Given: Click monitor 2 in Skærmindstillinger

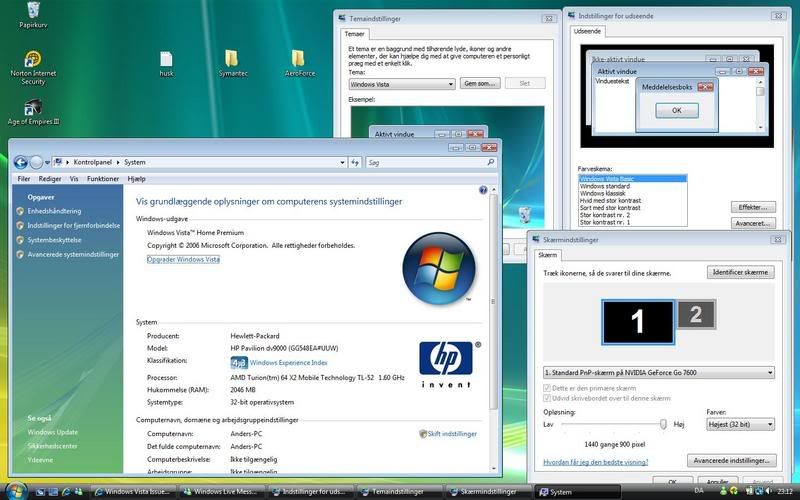Looking at the screenshot, I should tap(696, 314).
